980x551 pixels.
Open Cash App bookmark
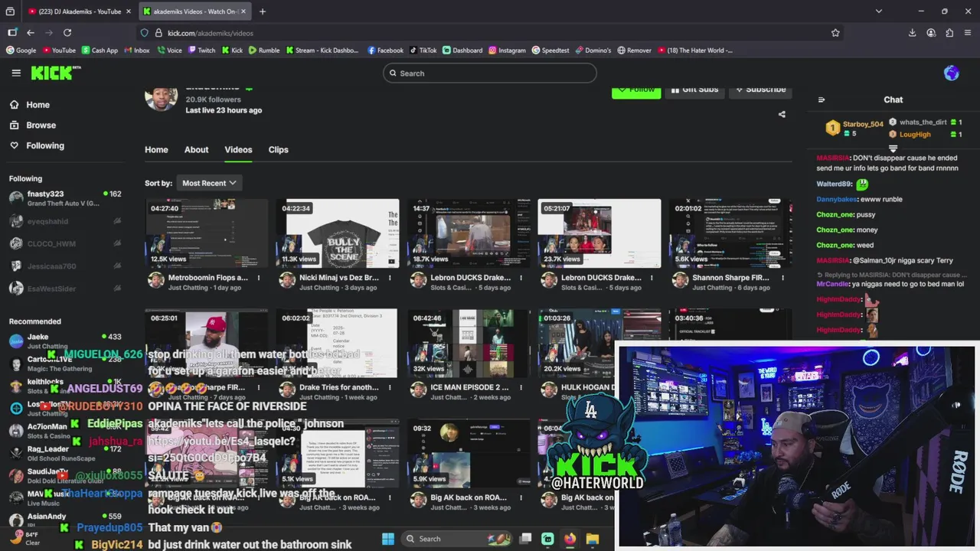pyautogui.click(x=100, y=51)
